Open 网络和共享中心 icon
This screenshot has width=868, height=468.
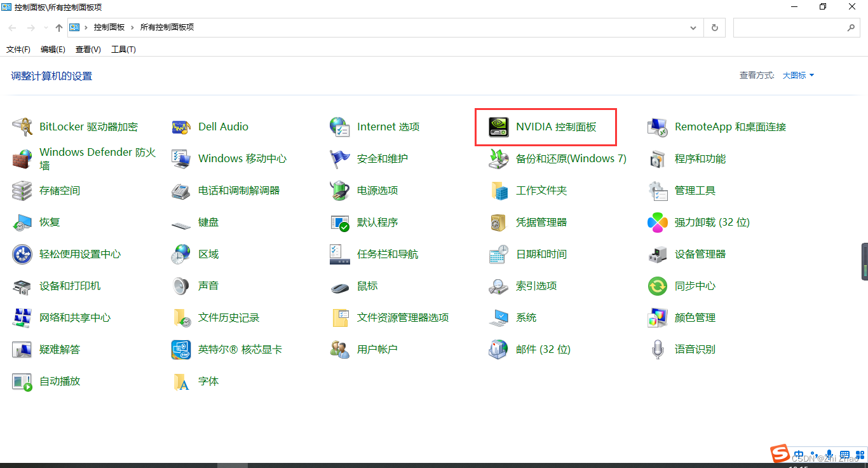click(22, 317)
